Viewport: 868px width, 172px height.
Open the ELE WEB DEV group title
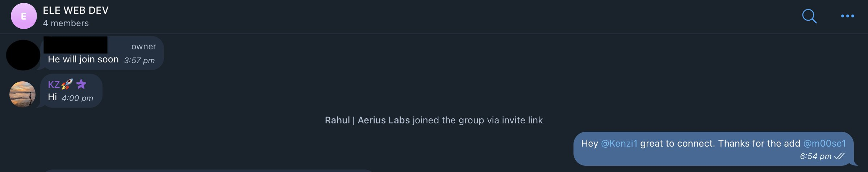click(x=75, y=11)
